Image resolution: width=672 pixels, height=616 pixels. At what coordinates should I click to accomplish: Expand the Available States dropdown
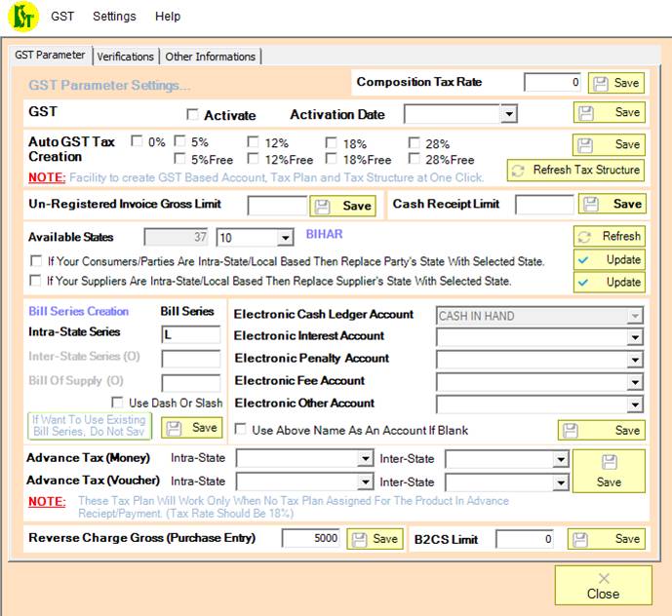[x=285, y=238]
